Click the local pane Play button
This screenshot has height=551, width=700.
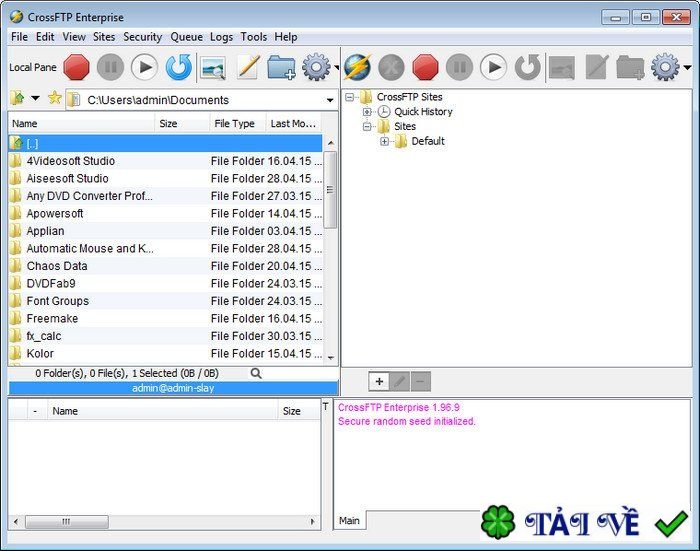pyautogui.click(x=144, y=67)
